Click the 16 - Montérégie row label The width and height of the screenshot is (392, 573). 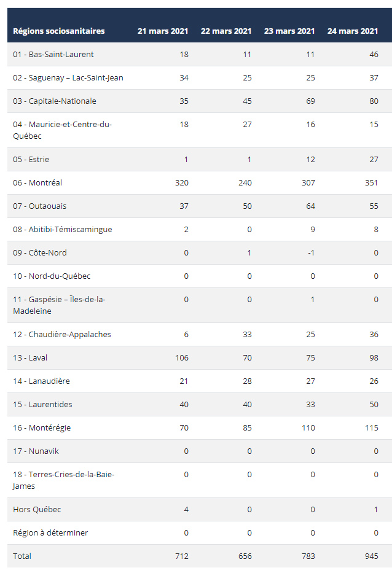coord(42,428)
